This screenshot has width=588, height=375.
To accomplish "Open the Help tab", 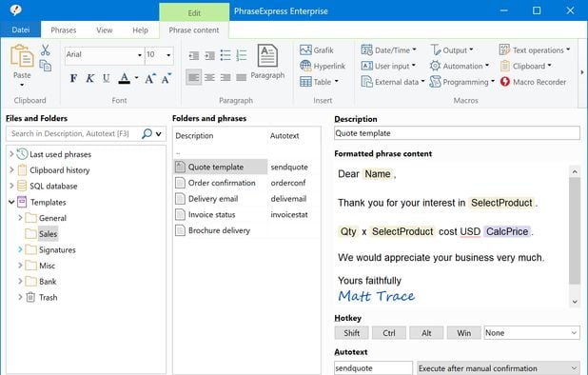I will [x=140, y=30].
